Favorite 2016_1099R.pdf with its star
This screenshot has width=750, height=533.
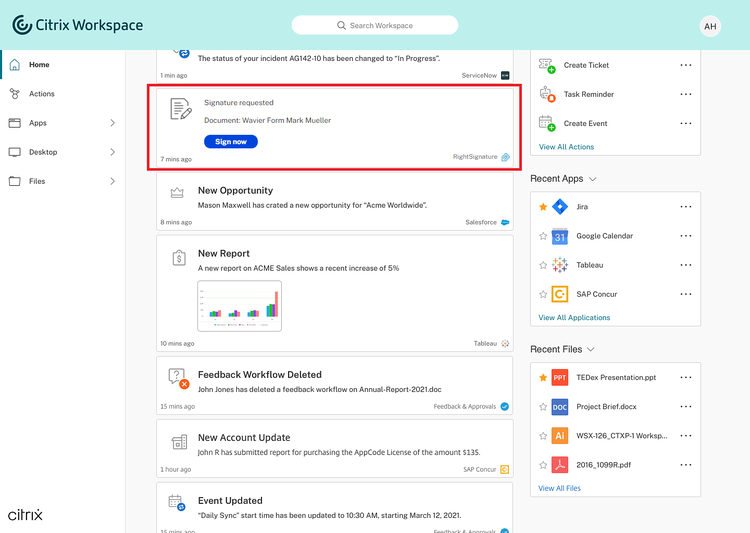click(543, 465)
